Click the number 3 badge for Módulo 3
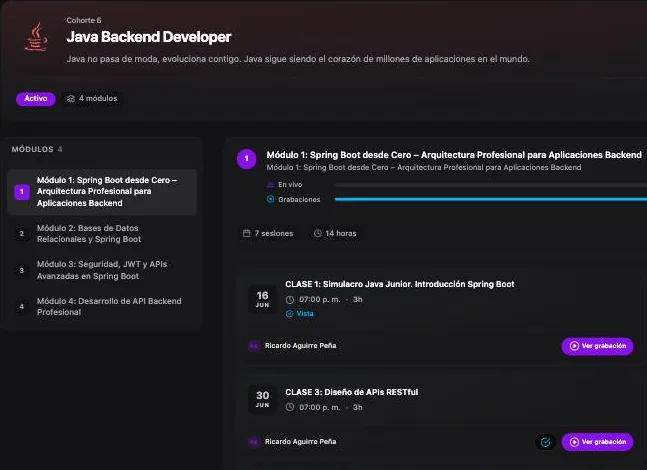 tap(22, 270)
